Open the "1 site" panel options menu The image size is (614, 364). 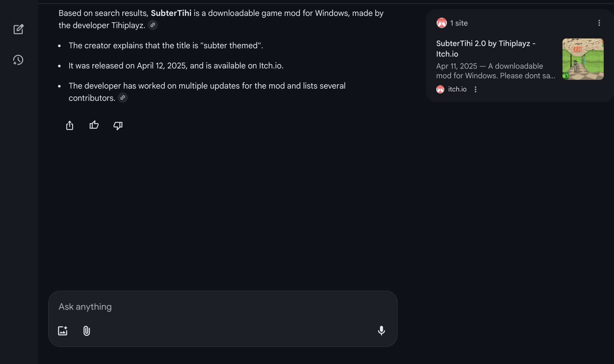[599, 23]
